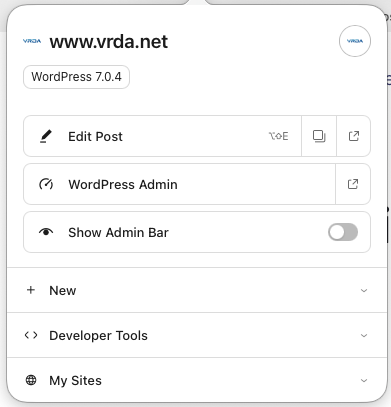Click the eye icon next to Show Admin Bar
391x407 pixels.
(x=46, y=232)
